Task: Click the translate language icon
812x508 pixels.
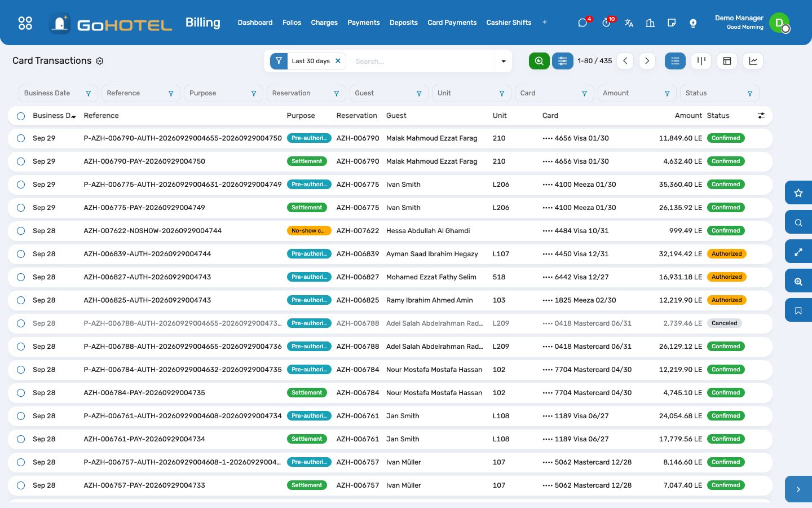Action: pos(629,23)
